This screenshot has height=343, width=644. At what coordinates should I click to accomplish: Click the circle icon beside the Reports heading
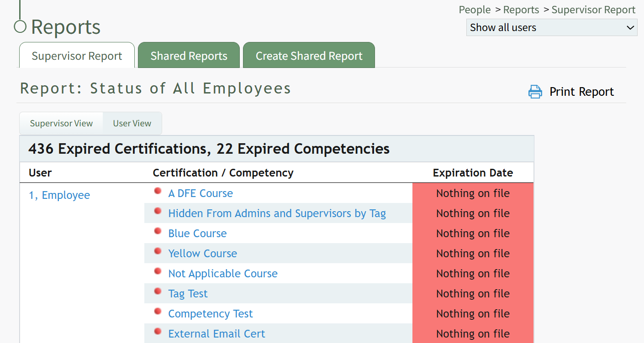click(x=20, y=27)
